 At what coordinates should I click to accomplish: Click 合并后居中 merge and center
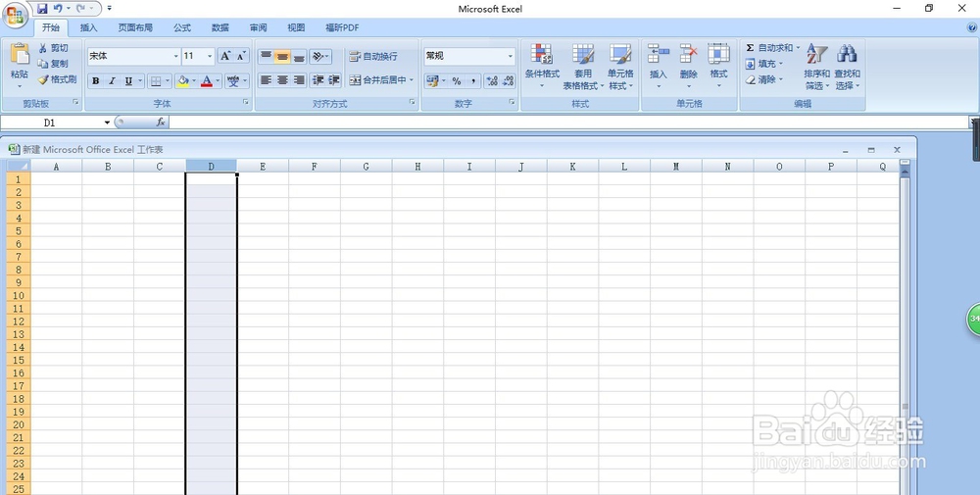pyautogui.click(x=377, y=80)
